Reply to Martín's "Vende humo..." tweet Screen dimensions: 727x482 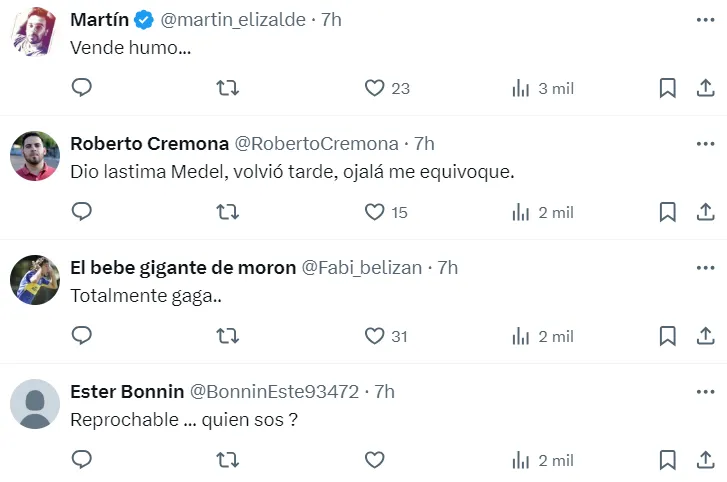(x=82, y=88)
